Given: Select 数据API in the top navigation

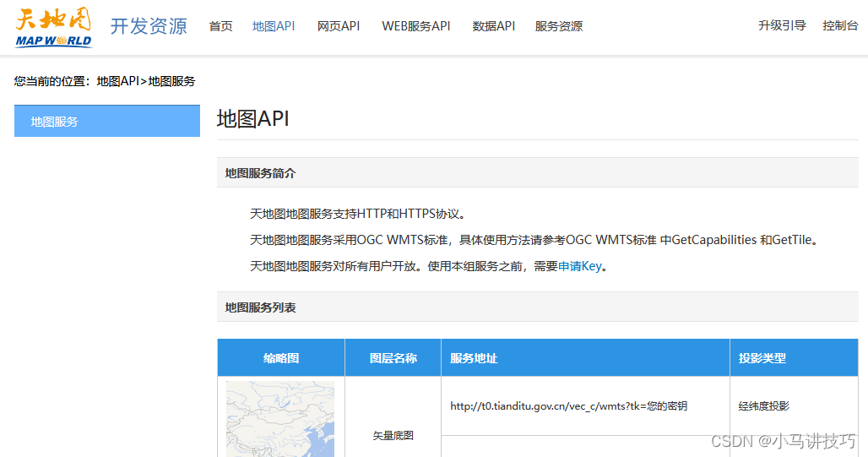Looking at the screenshot, I should (x=493, y=26).
